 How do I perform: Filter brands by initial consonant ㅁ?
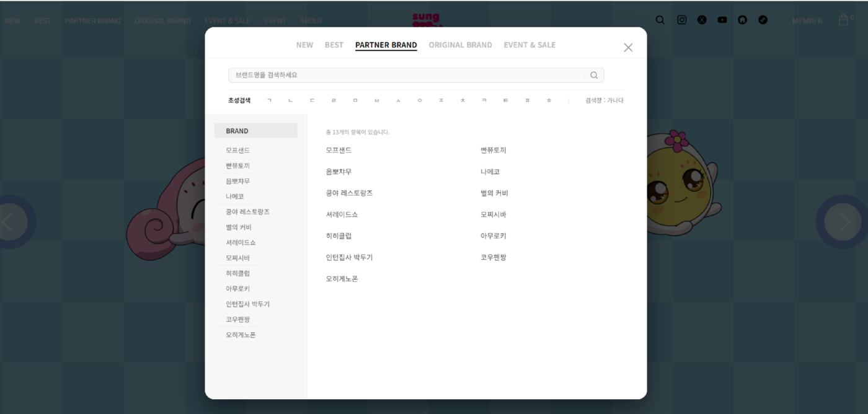pos(355,100)
